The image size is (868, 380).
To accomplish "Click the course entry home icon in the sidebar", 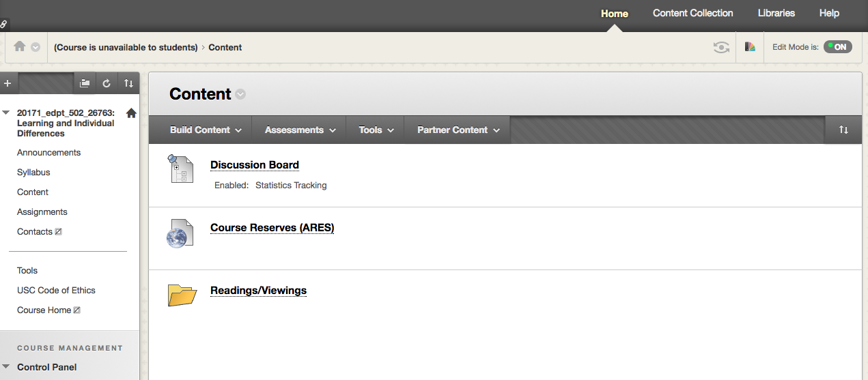I will pyautogui.click(x=131, y=113).
